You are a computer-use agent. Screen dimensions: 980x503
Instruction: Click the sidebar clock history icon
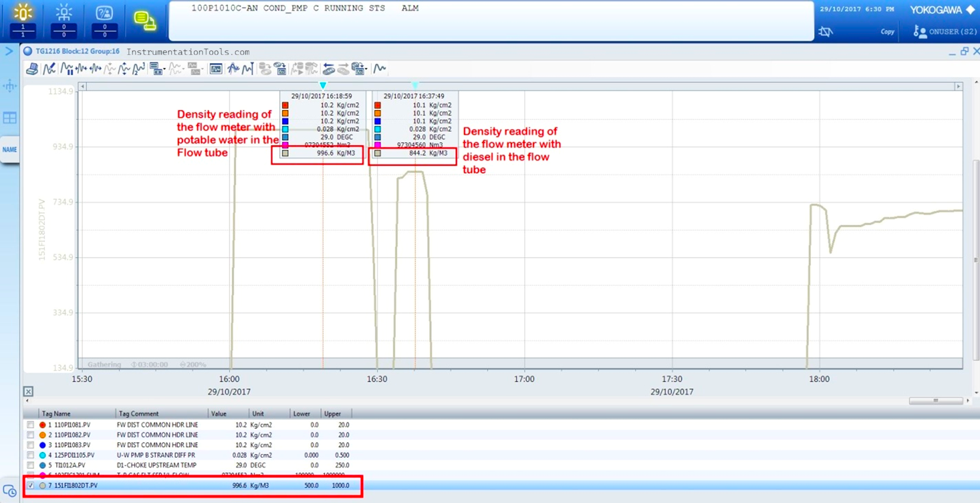(x=9, y=490)
